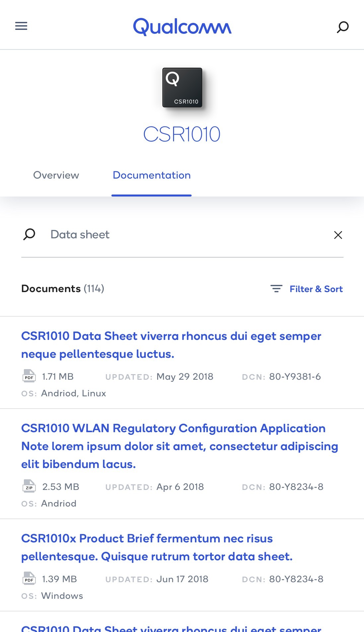Click the CSR1010 product heading

click(182, 134)
